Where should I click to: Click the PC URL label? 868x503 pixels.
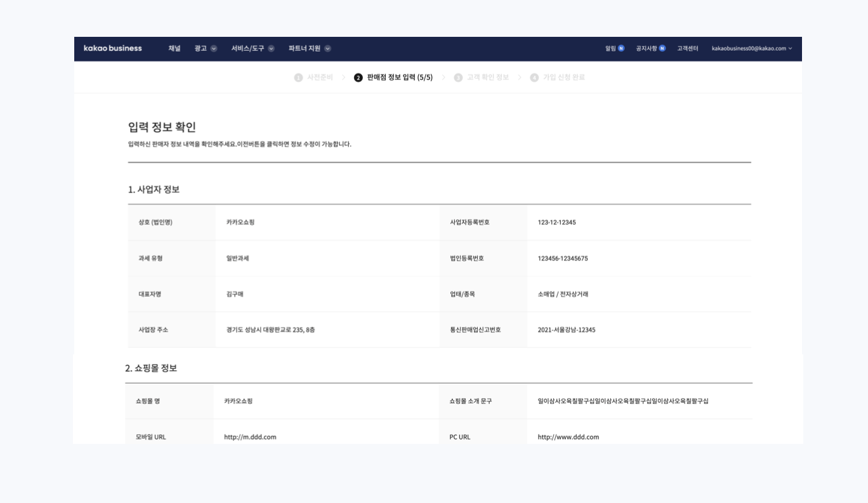pyautogui.click(x=460, y=437)
